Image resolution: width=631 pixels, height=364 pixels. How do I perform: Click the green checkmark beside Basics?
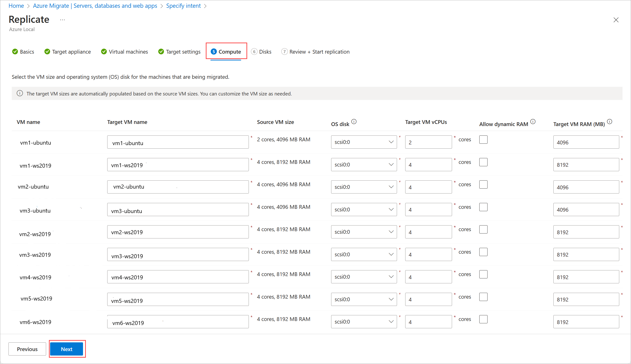(15, 52)
